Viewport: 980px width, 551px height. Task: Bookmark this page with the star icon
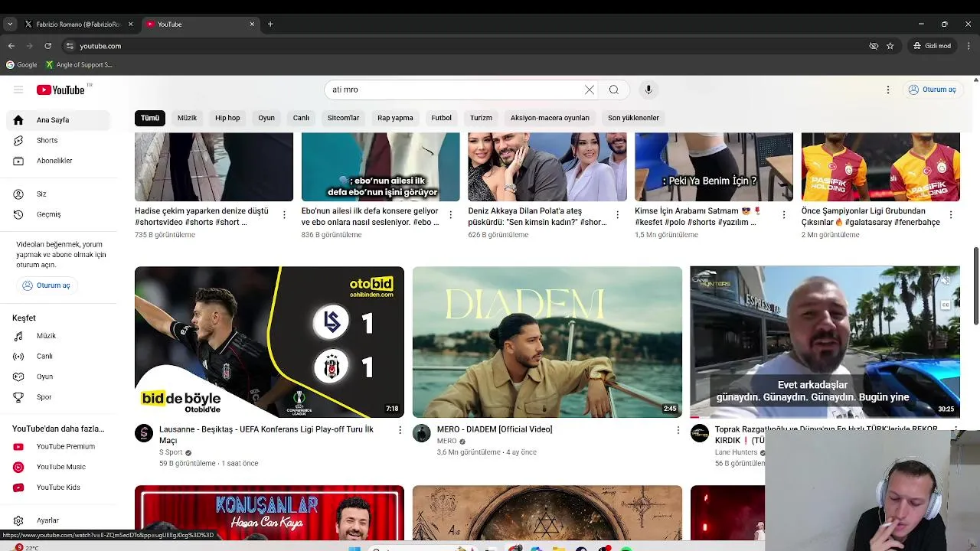click(890, 46)
